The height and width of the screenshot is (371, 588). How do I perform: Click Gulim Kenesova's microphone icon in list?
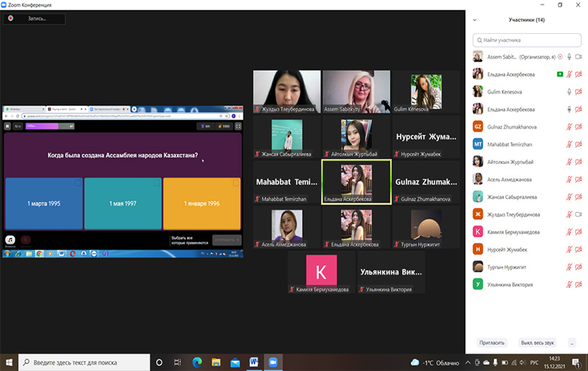[x=568, y=92]
